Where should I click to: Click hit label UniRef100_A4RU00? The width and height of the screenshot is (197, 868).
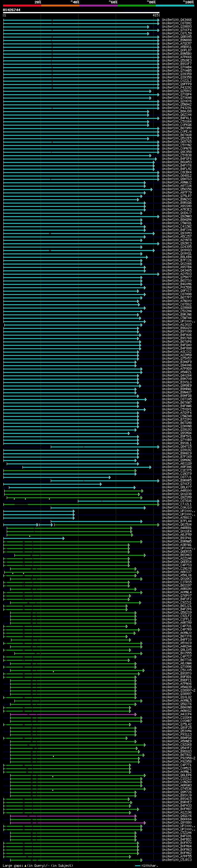177,491
